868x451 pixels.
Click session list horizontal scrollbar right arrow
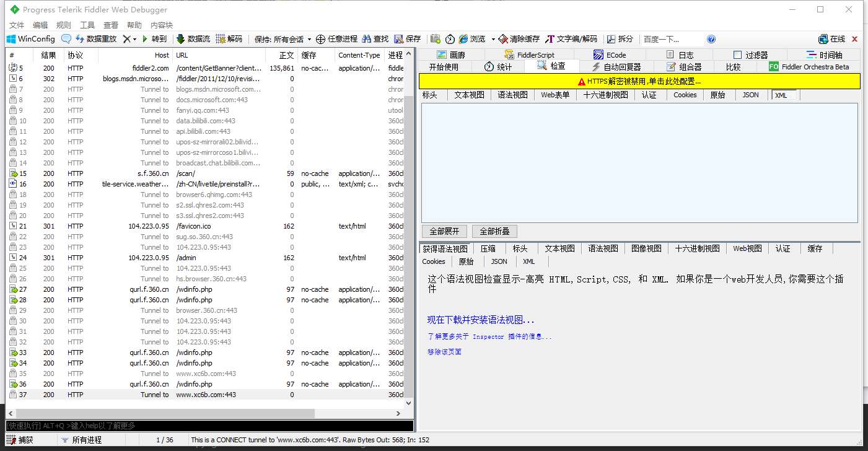pyautogui.click(x=398, y=413)
